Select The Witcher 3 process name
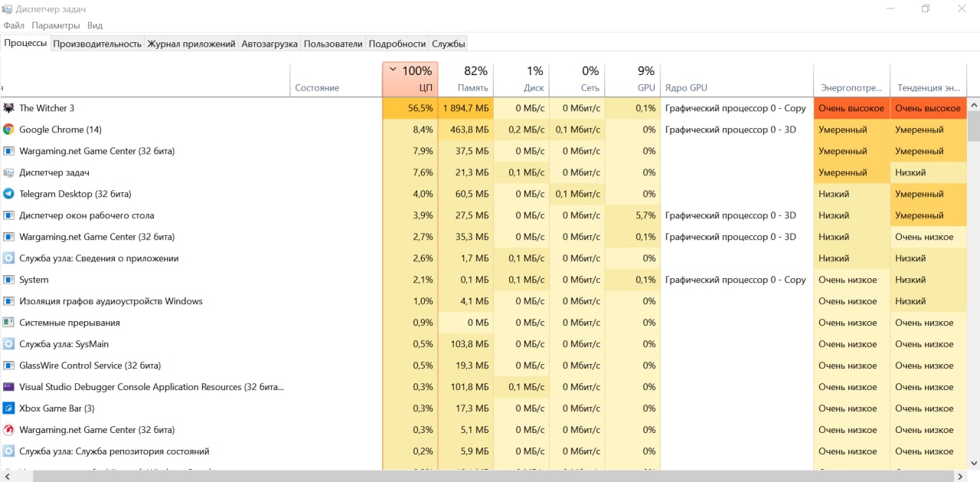 (x=47, y=108)
